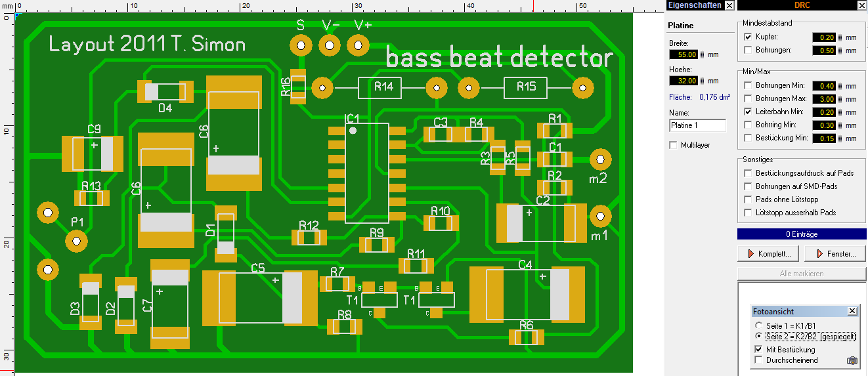Enable Pads ohne Lötstopp check
The width and height of the screenshot is (868, 376).
pos(748,199)
